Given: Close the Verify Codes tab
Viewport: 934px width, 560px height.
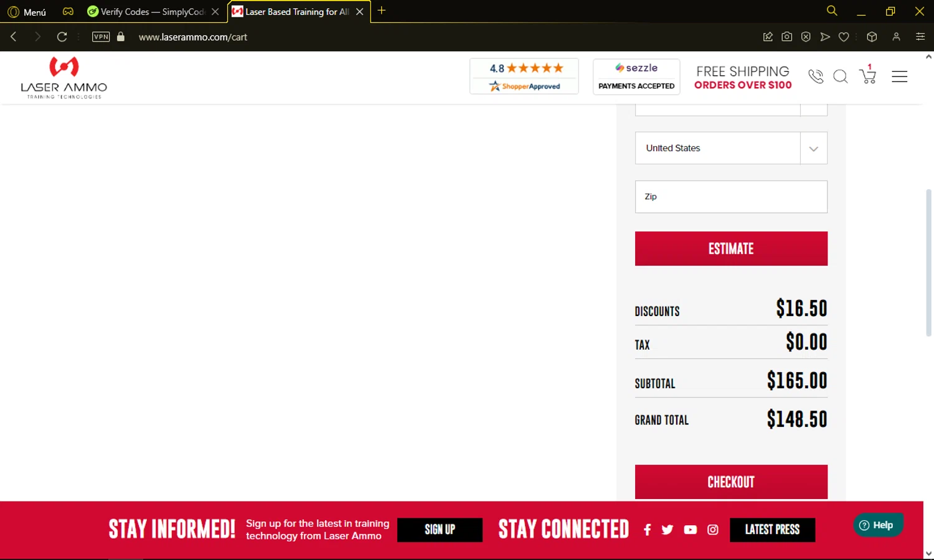Looking at the screenshot, I should click(215, 12).
